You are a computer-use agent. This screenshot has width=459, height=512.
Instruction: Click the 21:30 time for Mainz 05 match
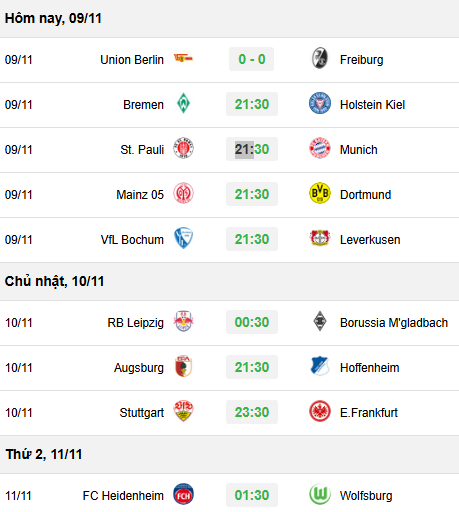tap(252, 194)
